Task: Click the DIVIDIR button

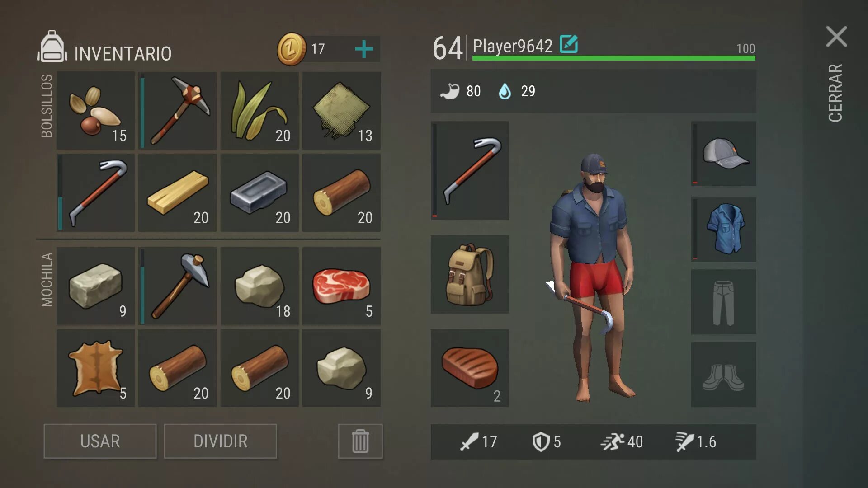Action: (x=220, y=441)
